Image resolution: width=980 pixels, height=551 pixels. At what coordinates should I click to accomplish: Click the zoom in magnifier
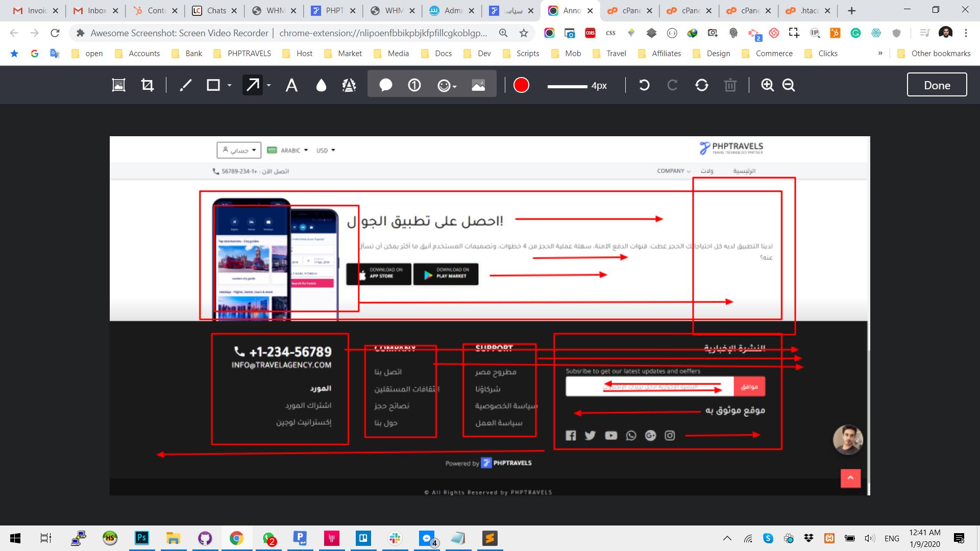click(767, 85)
